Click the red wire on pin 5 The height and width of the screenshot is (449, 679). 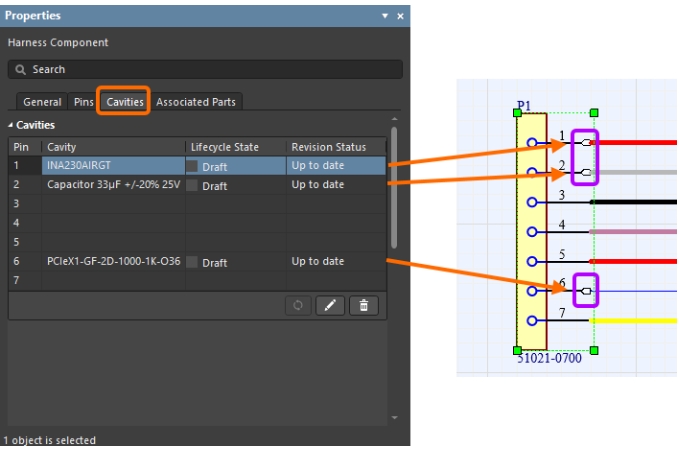click(634, 261)
